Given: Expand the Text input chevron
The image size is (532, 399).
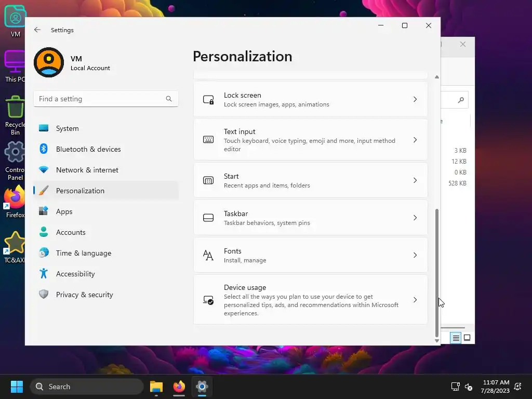Looking at the screenshot, I should click(415, 140).
